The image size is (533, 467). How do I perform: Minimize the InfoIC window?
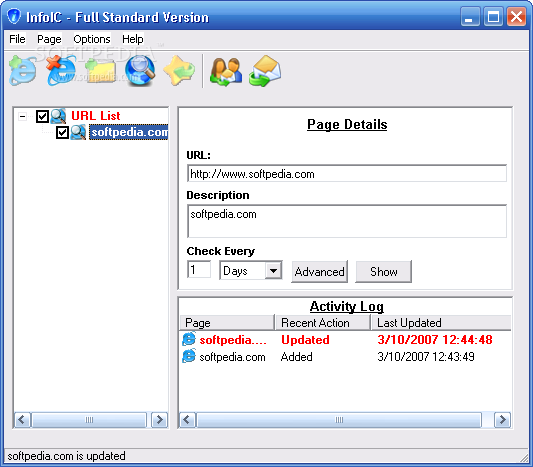pos(470,16)
